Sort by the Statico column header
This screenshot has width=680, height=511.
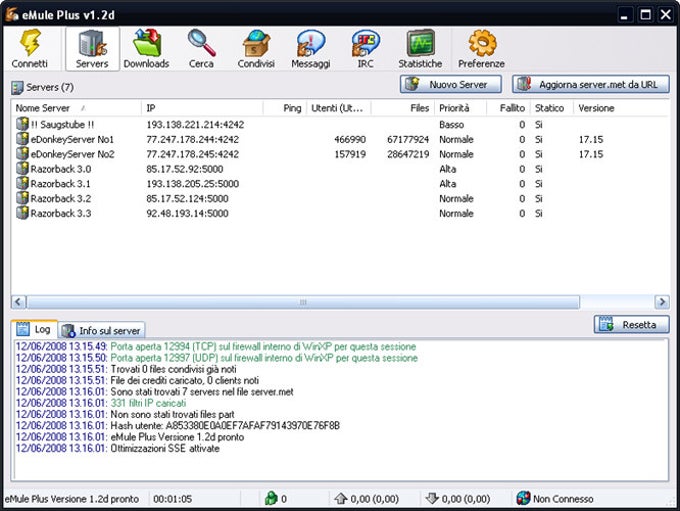(552, 108)
